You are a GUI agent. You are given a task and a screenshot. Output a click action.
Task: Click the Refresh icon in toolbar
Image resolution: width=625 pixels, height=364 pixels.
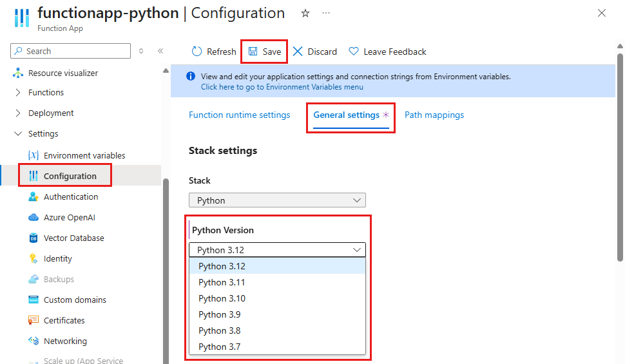(197, 52)
